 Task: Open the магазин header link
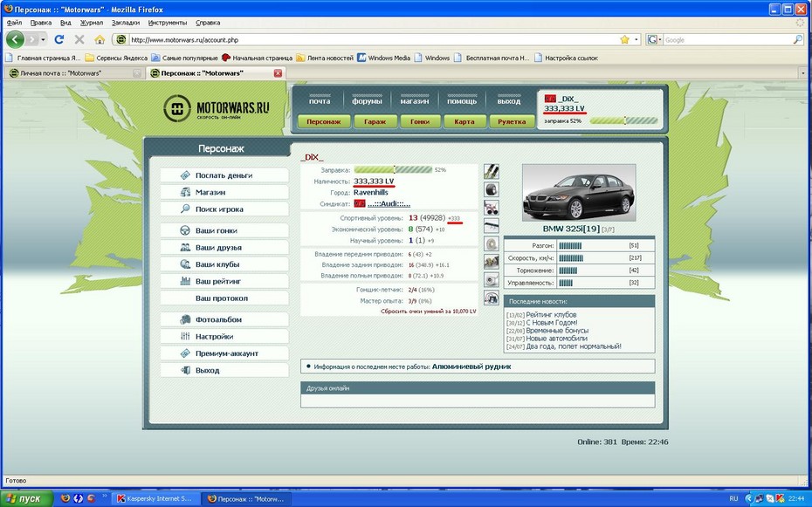tap(414, 101)
